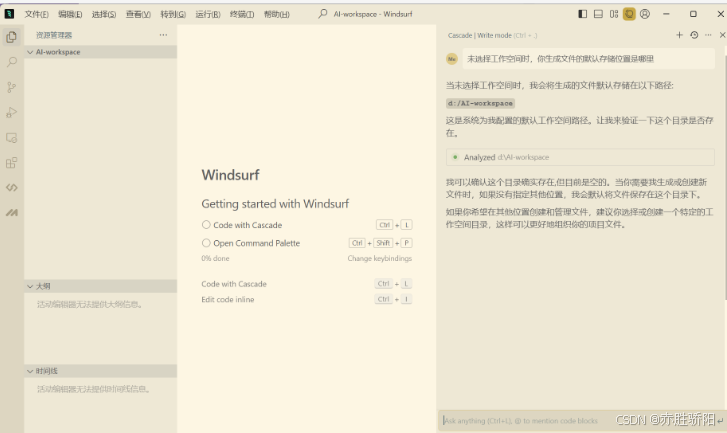Open the Search view in activity bar
The width and height of the screenshot is (727, 433).
(x=12, y=62)
